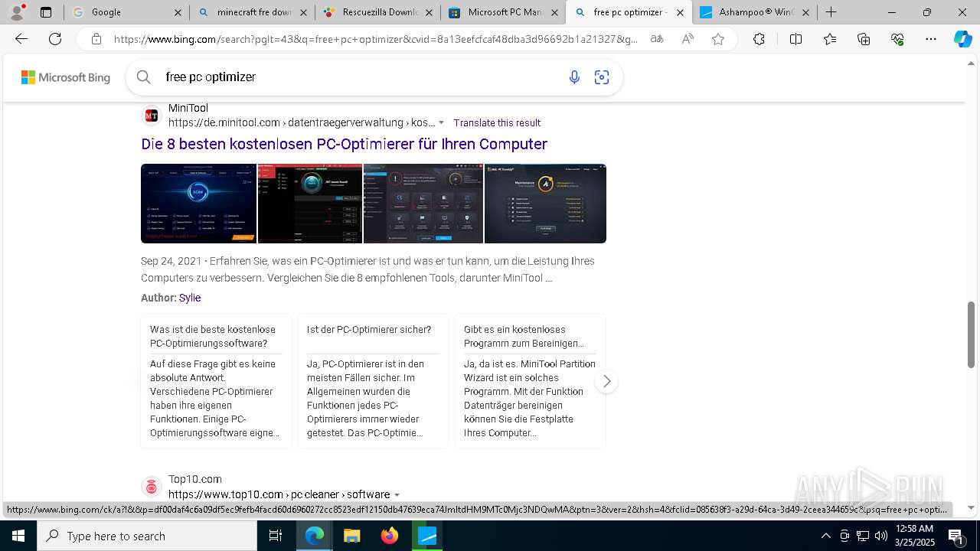Show next FAQ cards with the arrow
This screenshot has height=551, width=980.
coord(606,381)
